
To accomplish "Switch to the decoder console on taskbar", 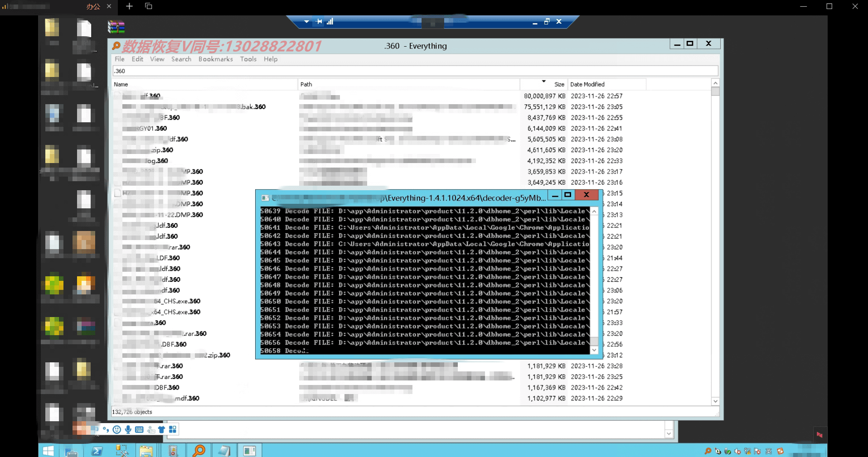I will 249,451.
